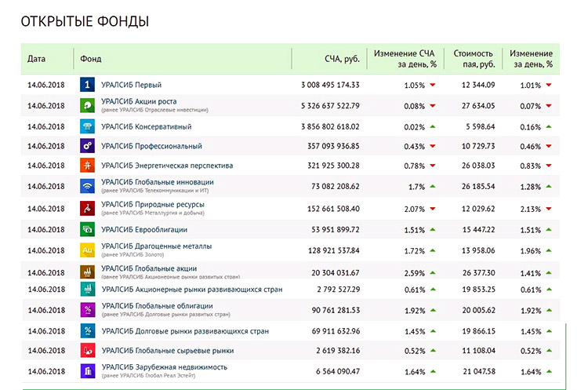
Task: Click the УРАЛСИБ Первый fund icon
Action: point(87,85)
